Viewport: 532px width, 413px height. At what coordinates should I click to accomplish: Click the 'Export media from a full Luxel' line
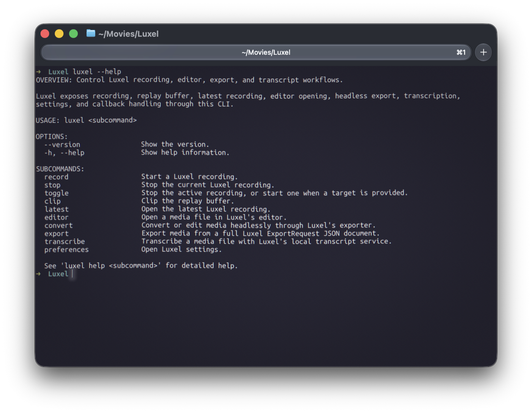point(260,233)
